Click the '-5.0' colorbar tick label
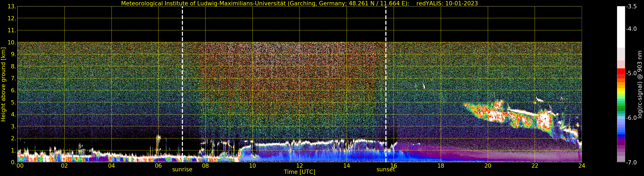Screen dimensions: 644x176 pos(631,73)
